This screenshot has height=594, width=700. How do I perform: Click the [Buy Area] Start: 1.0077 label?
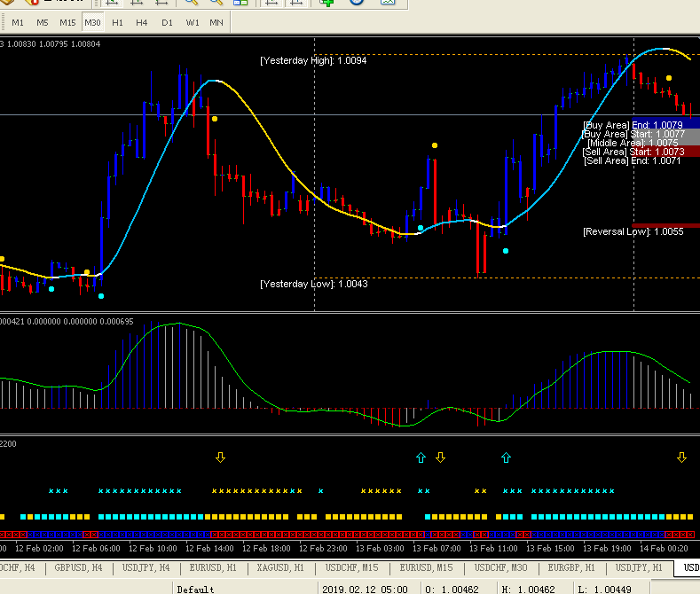tap(633, 134)
